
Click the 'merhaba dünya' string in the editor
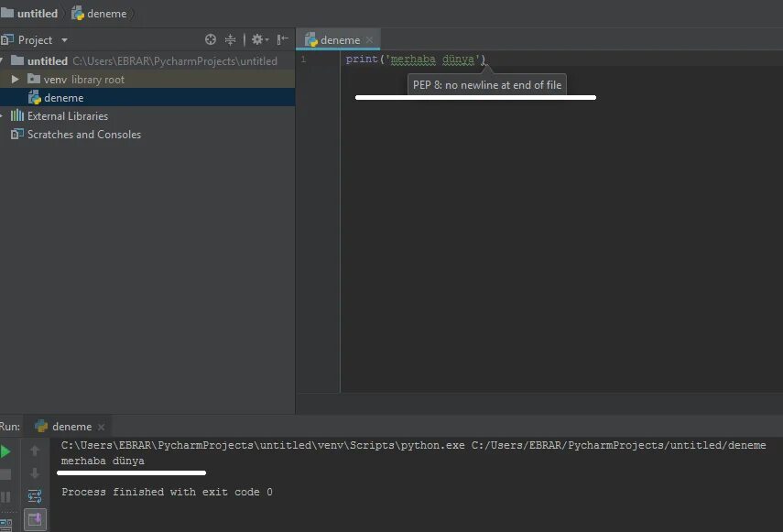click(432, 60)
